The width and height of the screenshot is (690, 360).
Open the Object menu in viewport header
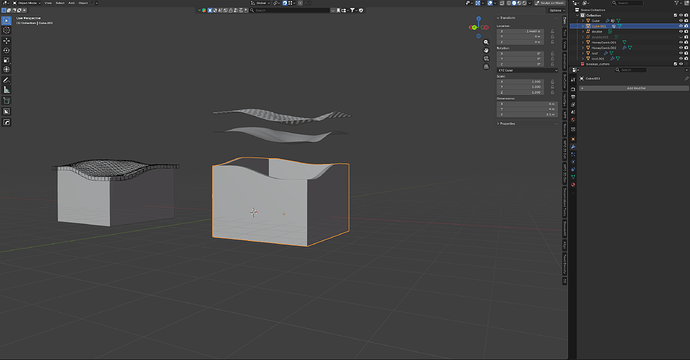(x=83, y=3)
